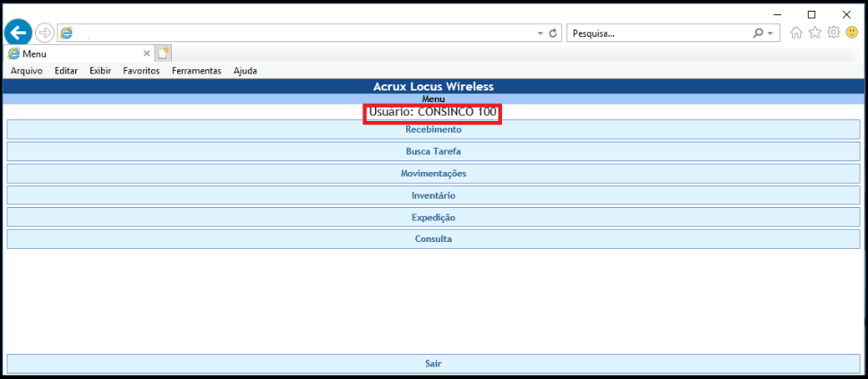The width and height of the screenshot is (868, 379).
Task: Click the Internet Explorer icon in address bar
Action: pos(66,33)
